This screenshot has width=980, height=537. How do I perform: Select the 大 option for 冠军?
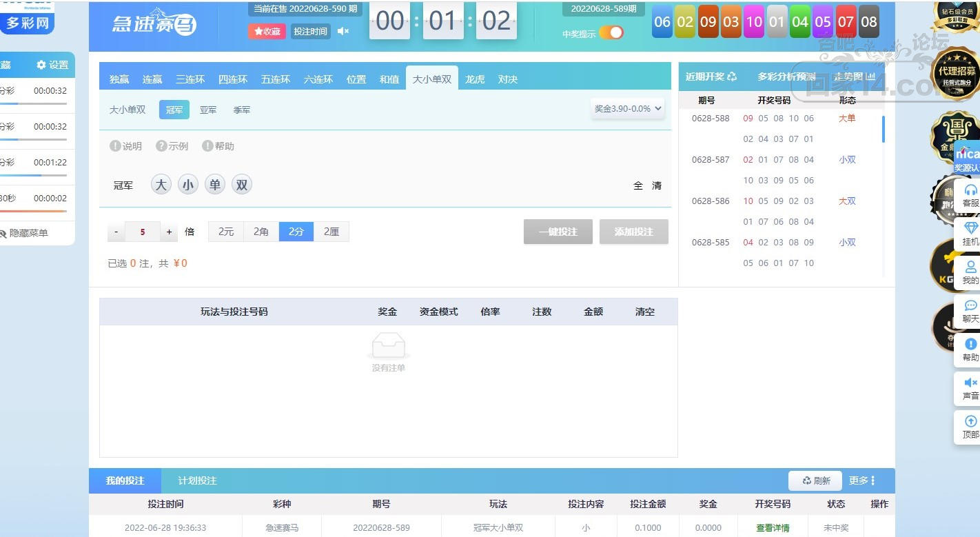pyautogui.click(x=161, y=185)
